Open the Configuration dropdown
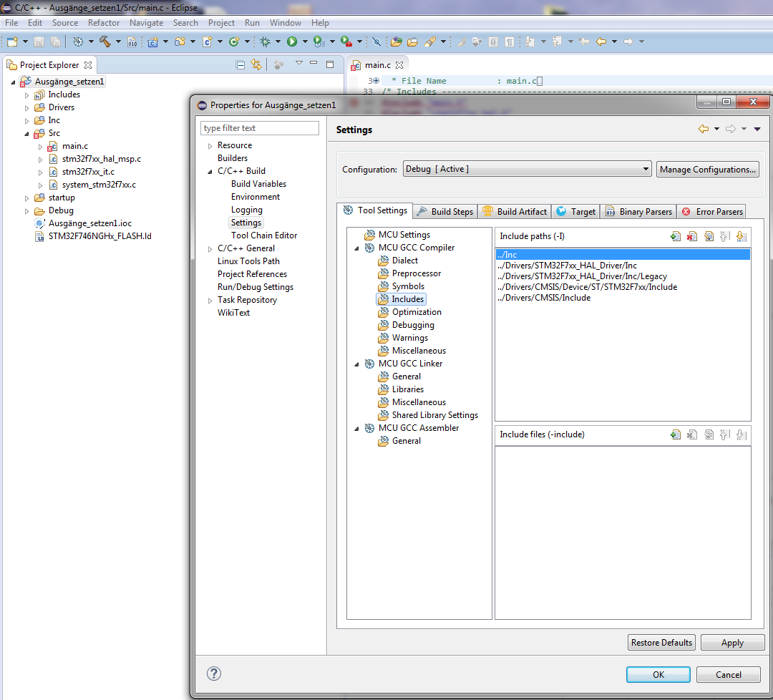773x700 pixels. (646, 169)
